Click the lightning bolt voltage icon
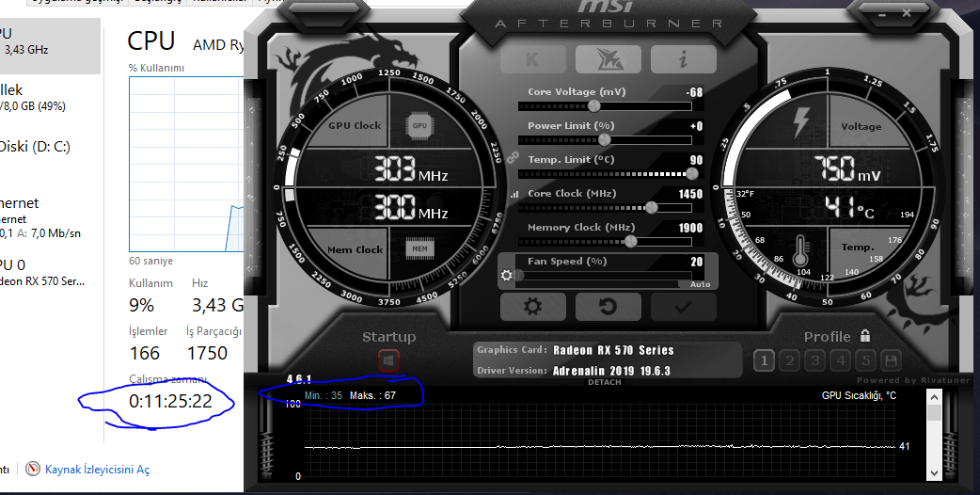Screen dimensions: 980x495 800,122
